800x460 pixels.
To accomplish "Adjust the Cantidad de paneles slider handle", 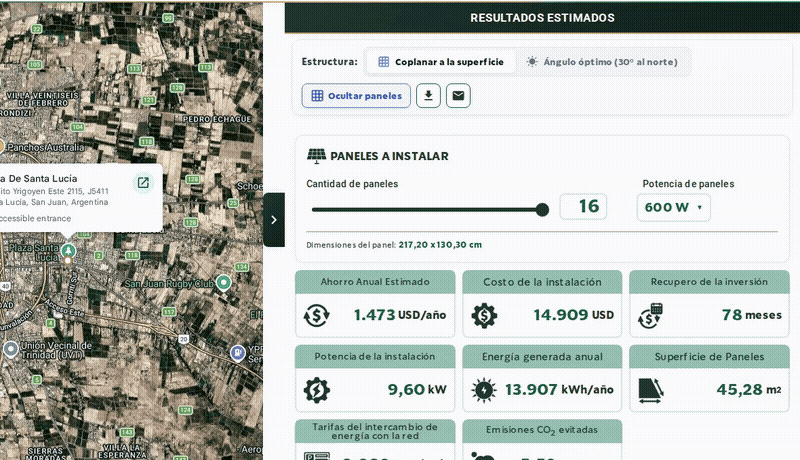I will (x=542, y=210).
